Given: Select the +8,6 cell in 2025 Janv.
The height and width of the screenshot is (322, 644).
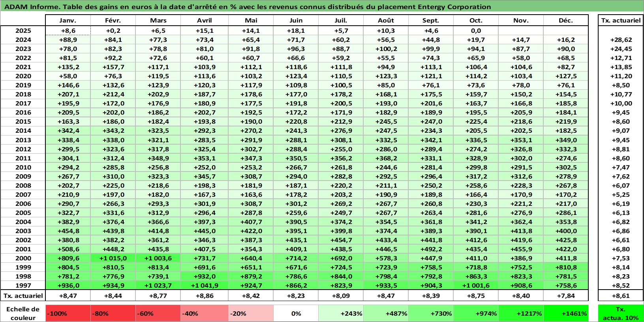Looking at the screenshot, I should click(68, 30).
